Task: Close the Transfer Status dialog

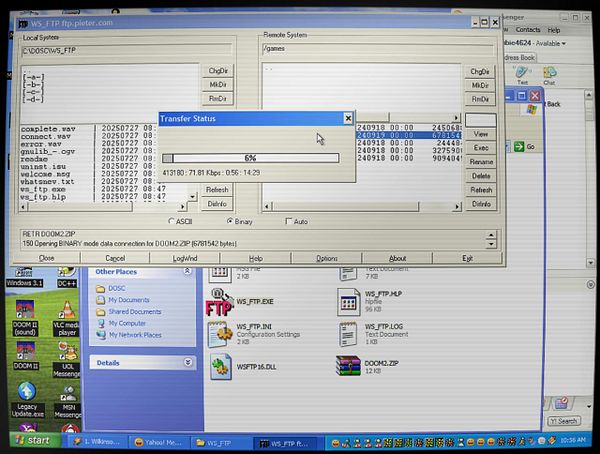Action: (348, 119)
